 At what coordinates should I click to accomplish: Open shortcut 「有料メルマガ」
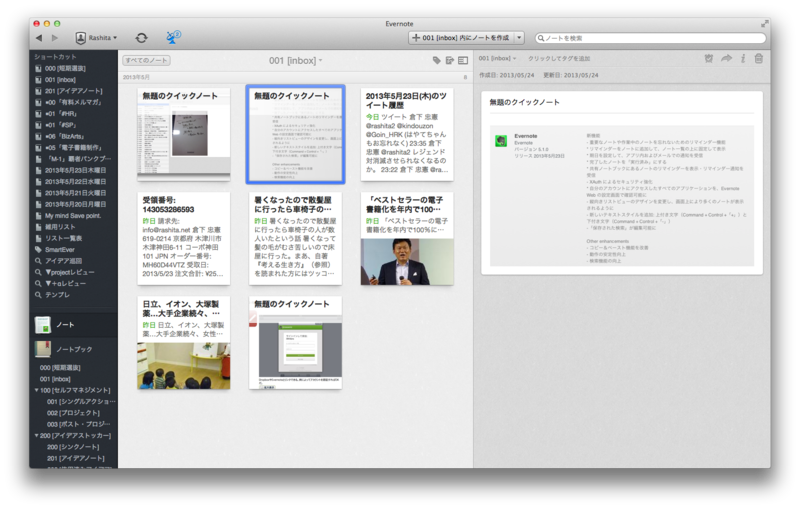coord(73,102)
